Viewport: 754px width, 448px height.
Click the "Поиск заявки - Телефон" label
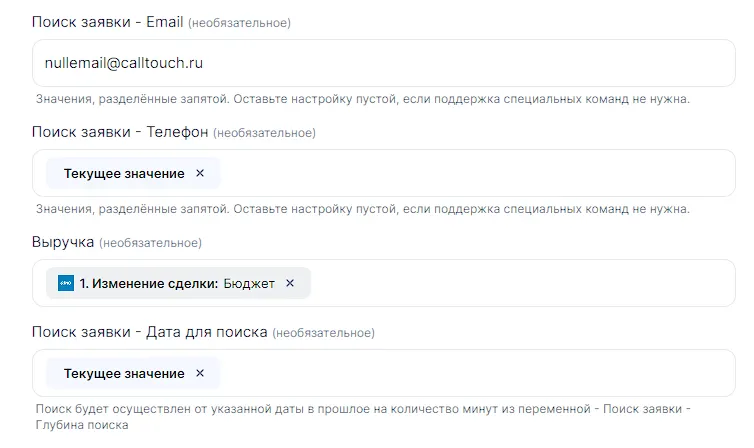(119, 132)
